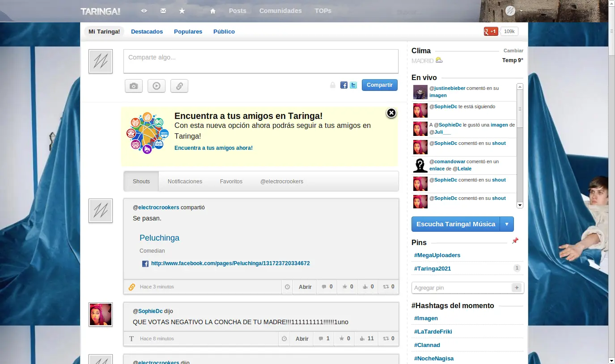
Task: Go to home via house icon
Action: pyautogui.click(x=213, y=11)
